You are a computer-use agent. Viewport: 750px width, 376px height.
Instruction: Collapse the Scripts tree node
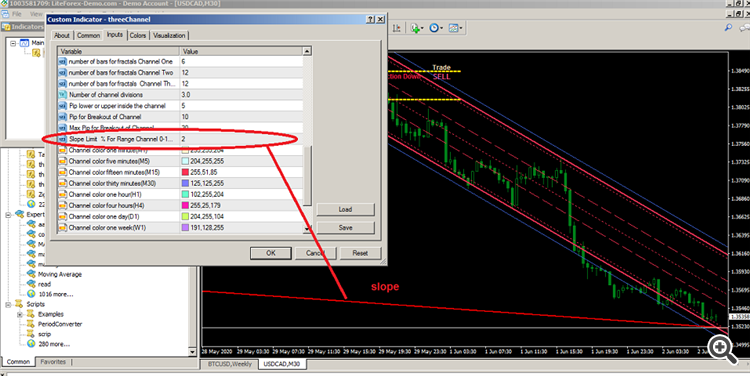pyautogui.click(x=9, y=304)
